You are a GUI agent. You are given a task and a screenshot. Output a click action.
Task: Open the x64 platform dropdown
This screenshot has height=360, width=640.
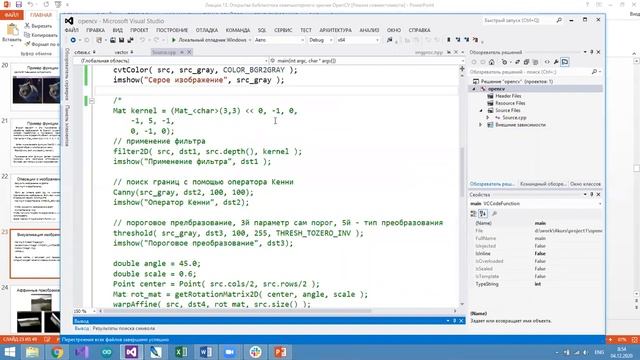[x=358, y=40]
